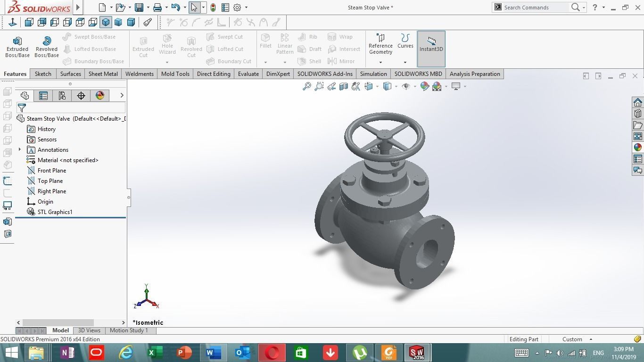Screen dimensions: 644x362
Task: Click the New document icon
Action: (x=102, y=8)
